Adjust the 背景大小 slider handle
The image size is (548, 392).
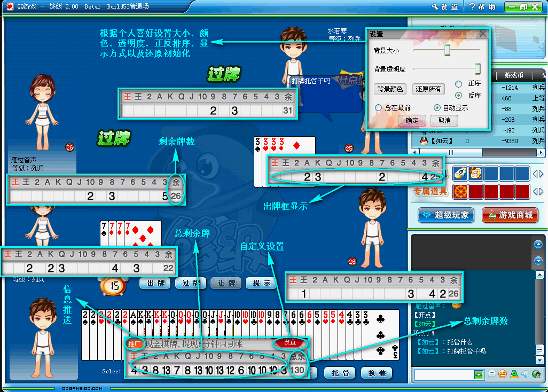[447, 50]
